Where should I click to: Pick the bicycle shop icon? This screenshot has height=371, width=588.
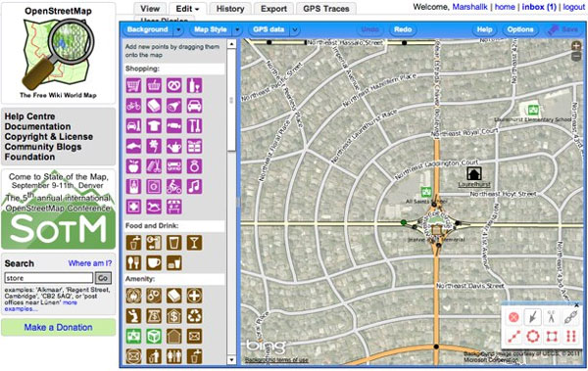click(133, 106)
